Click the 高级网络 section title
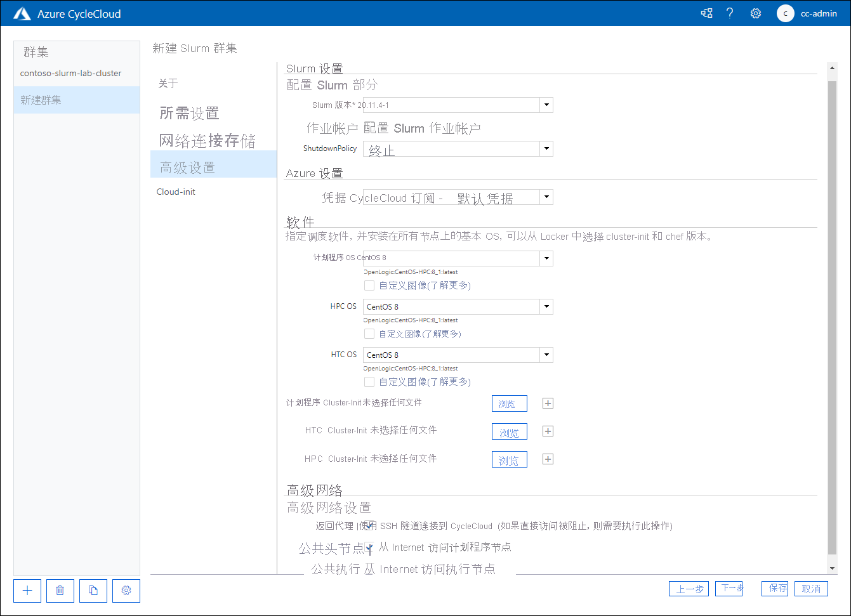Screen dimensions: 851x616 (x=314, y=490)
